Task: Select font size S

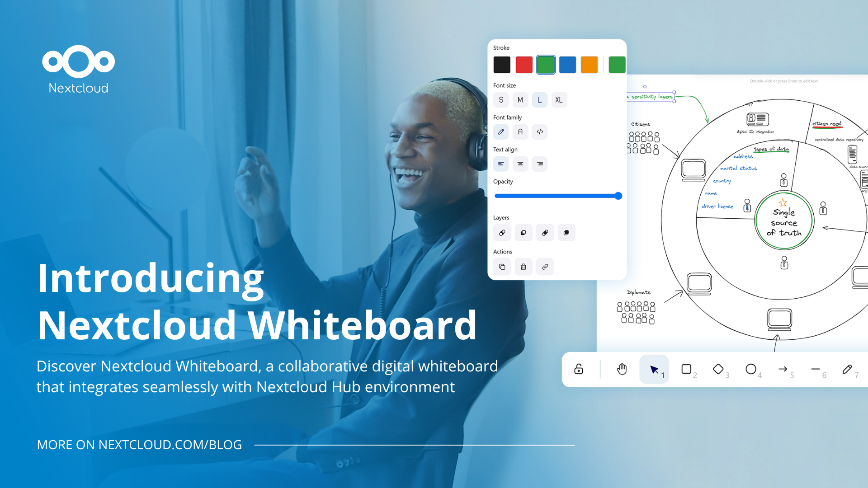Action: point(501,99)
